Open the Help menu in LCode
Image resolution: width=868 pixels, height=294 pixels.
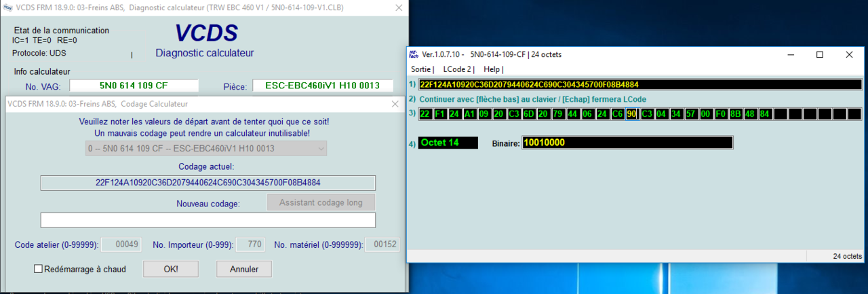[492, 69]
